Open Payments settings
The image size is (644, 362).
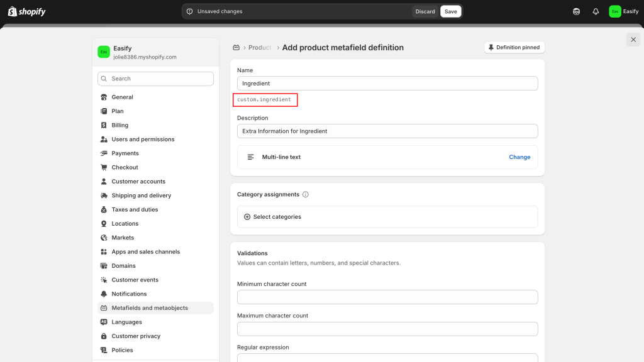pos(125,153)
